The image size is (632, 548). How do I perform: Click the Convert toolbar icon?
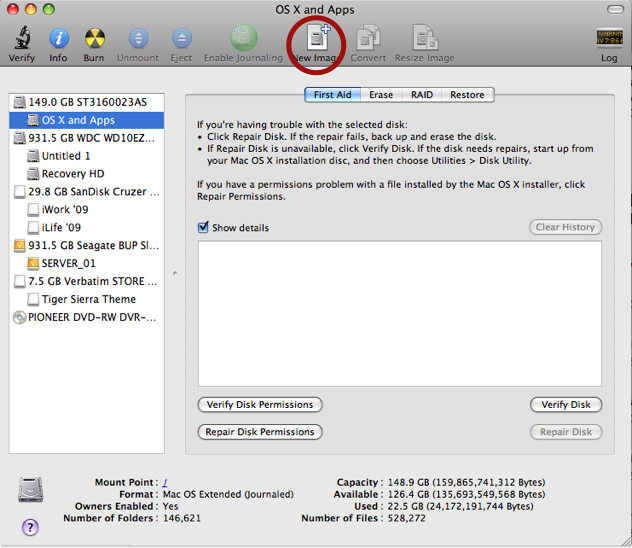(x=368, y=37)
